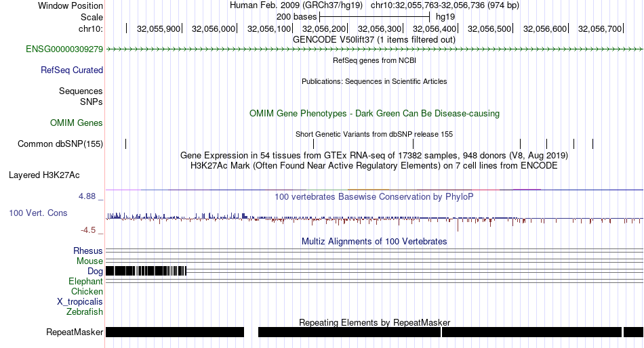The width and height of the screenshot is (644, 348).
Task: Click the Common dbSNP(155) track label
Action: pos(60,144)
